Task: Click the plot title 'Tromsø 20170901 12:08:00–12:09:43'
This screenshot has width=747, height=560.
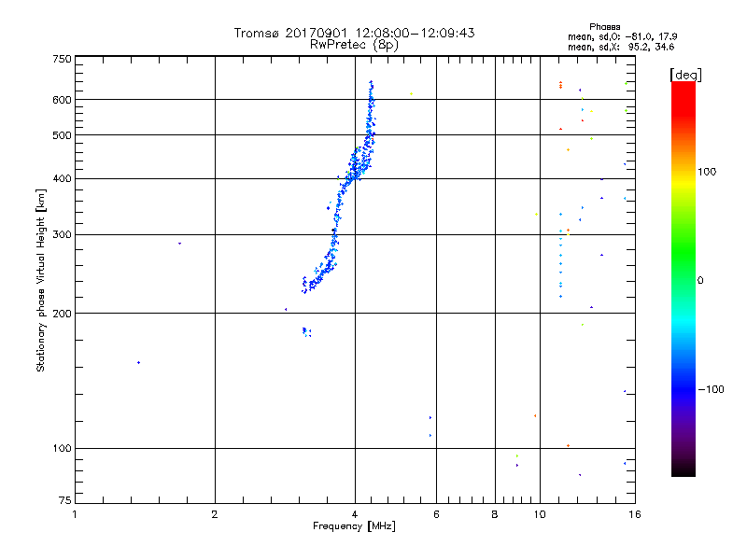Action: click(x=354, y=33)
